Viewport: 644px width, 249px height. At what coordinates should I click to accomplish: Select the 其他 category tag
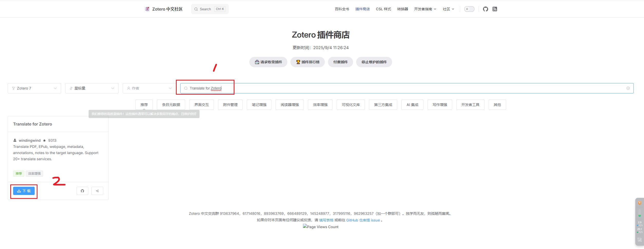click(497, 105)
